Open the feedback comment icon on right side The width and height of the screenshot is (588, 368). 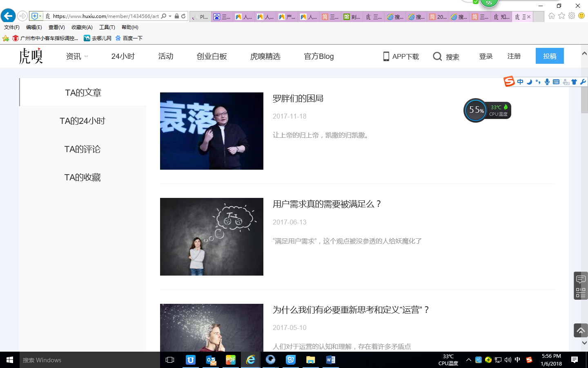coord(581,279)
